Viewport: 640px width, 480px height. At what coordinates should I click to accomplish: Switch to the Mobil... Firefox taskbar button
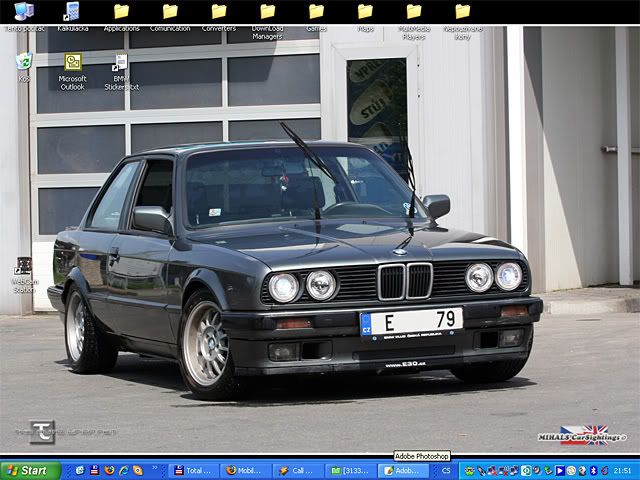(x=246, y=471)
